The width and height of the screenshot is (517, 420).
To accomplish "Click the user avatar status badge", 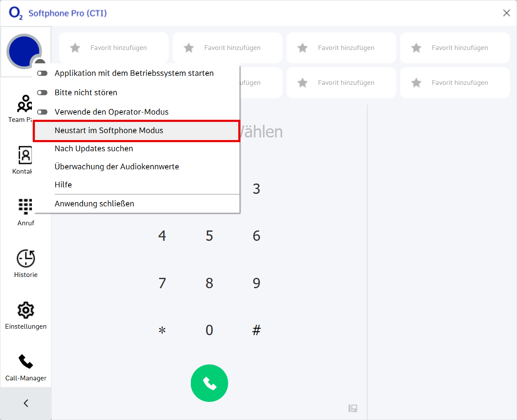I will click(40, 63).
